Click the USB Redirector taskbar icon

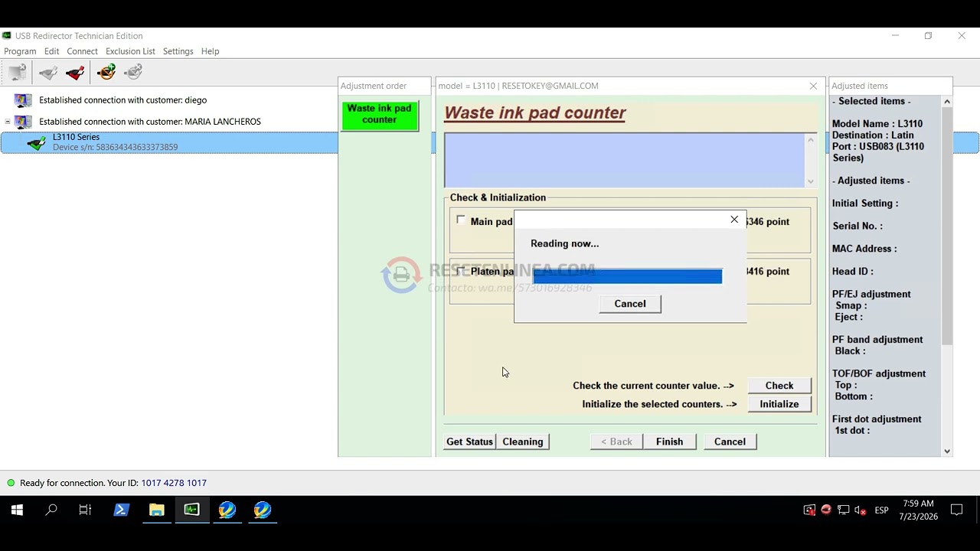click(191, 510)
